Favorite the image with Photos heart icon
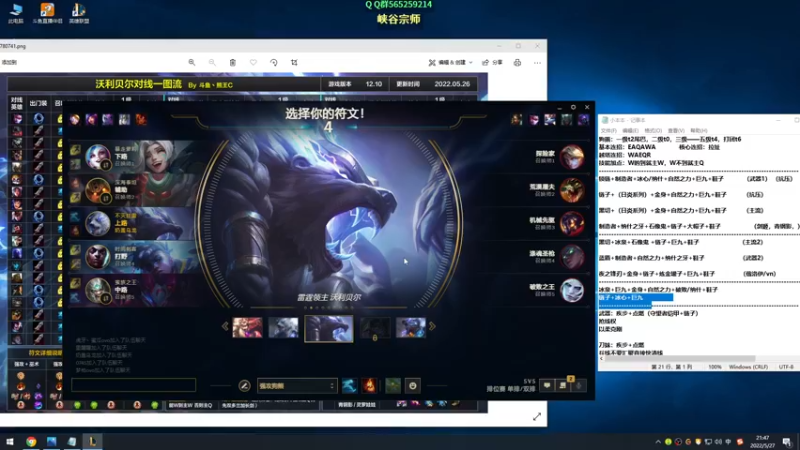The image size is (800, 450). 253,62
